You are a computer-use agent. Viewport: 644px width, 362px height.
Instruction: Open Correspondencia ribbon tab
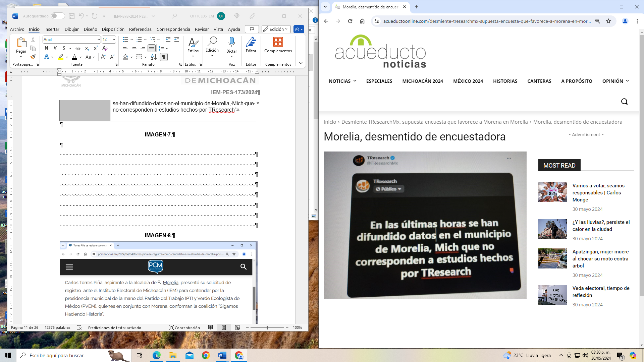pyautogui.click(x=173, y=29)
